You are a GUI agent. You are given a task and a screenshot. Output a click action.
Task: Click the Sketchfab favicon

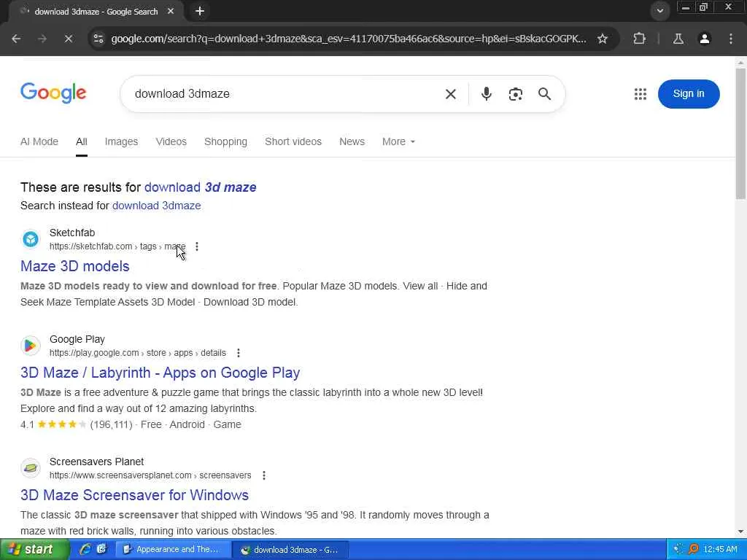coord(31,239)
